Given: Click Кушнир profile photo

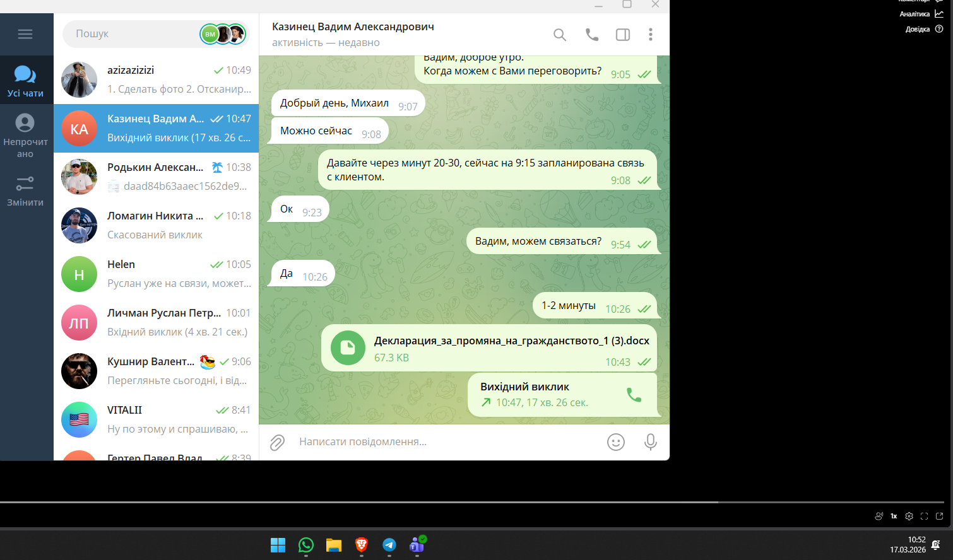Looking at the screenshot, I should 79,371.
